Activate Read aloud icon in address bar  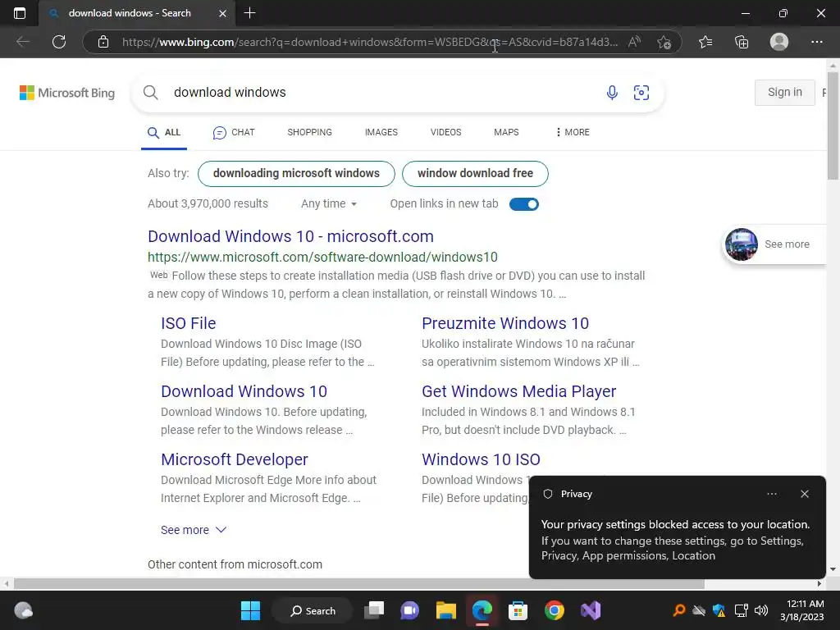(635, 42)
